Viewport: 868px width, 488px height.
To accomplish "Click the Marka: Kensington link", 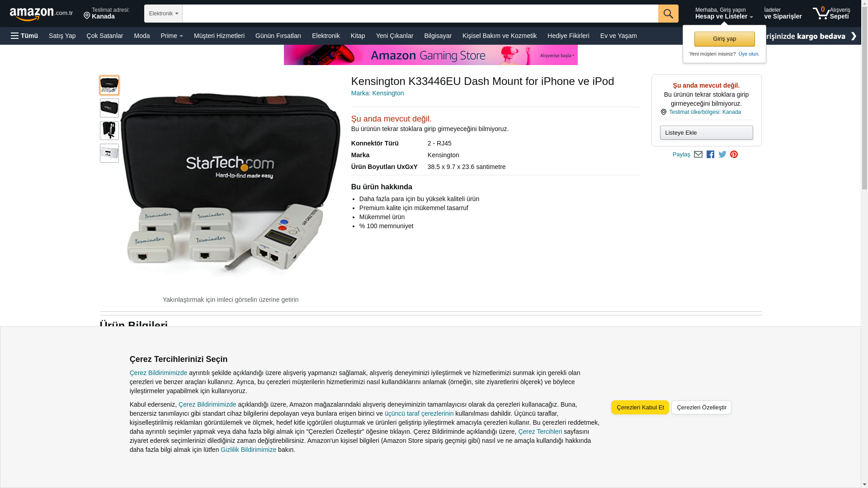I will coord(377,93).
